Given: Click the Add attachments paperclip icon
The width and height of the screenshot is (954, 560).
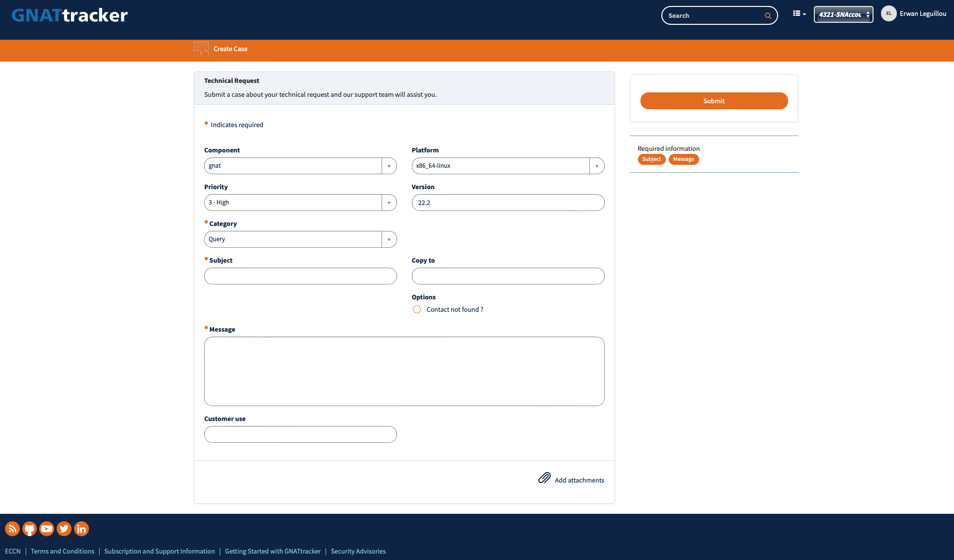Looking at the screenshot, I should [545, 478].
